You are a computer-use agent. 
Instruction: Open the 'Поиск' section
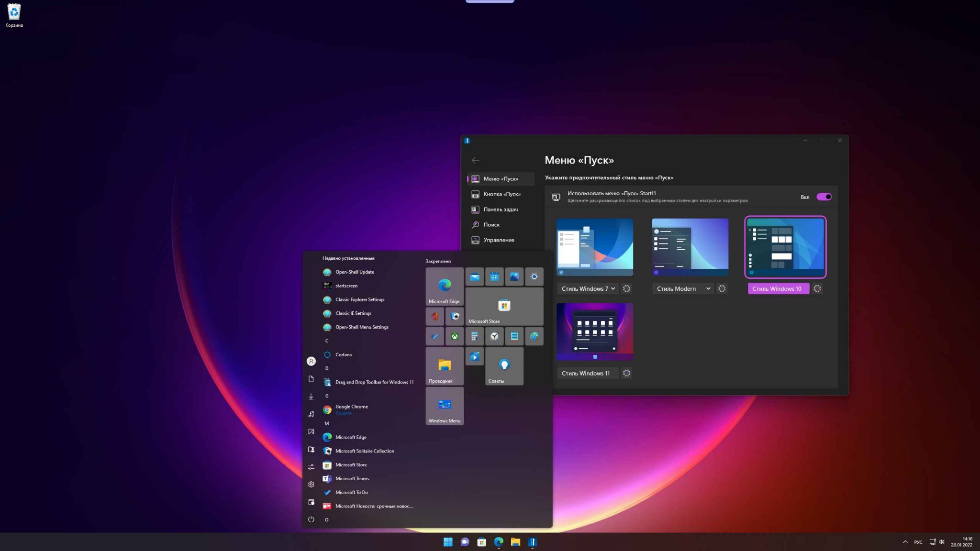click(x=501, y=225)
